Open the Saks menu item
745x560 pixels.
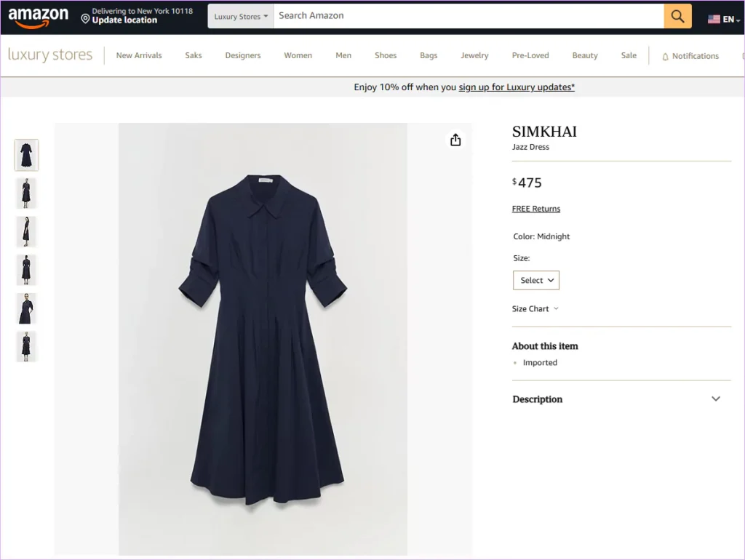coord(194,55)
